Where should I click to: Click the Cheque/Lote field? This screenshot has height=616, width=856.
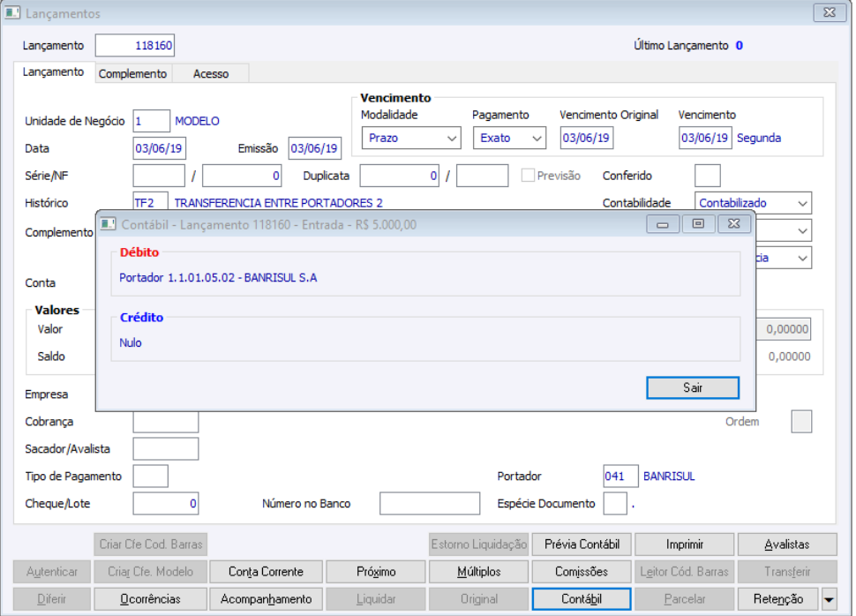(x=166, y=504)
